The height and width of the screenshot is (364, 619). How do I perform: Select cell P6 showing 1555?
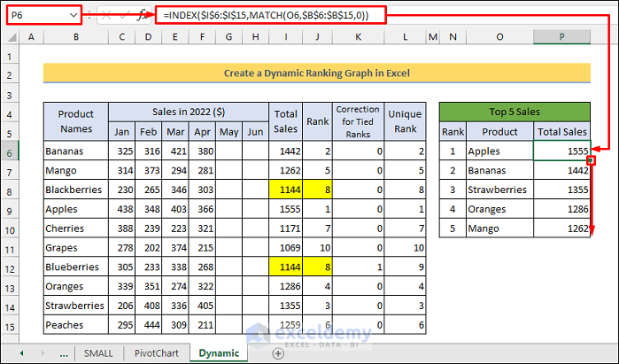tap(561, 151)
